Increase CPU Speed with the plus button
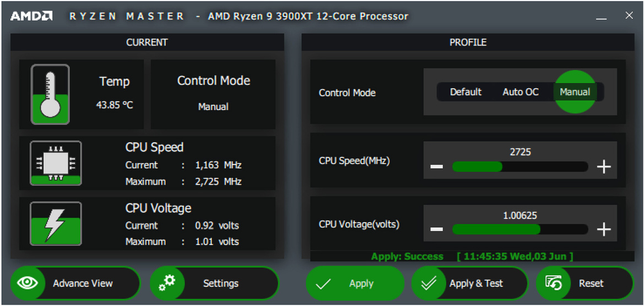644x306 pixels. 604,167
